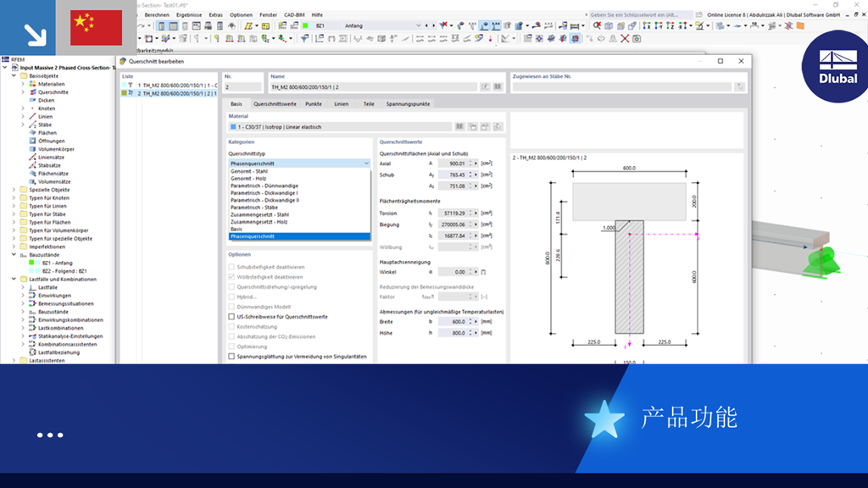868x488 pixels.
Task: Click the Stäbe icon in navigator tree
Action: [x=33, y=125]
